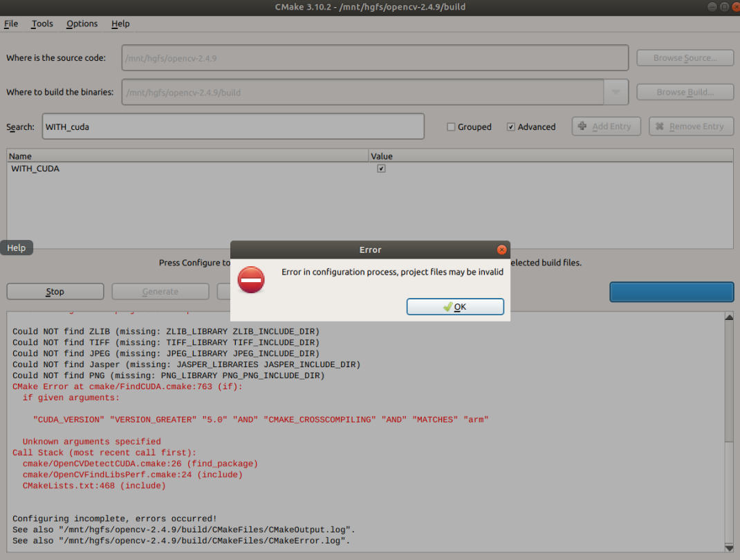Click 'Unknown arguments specified' log line
This screenshot has height=560, width=740.
[x=91, y=442]
